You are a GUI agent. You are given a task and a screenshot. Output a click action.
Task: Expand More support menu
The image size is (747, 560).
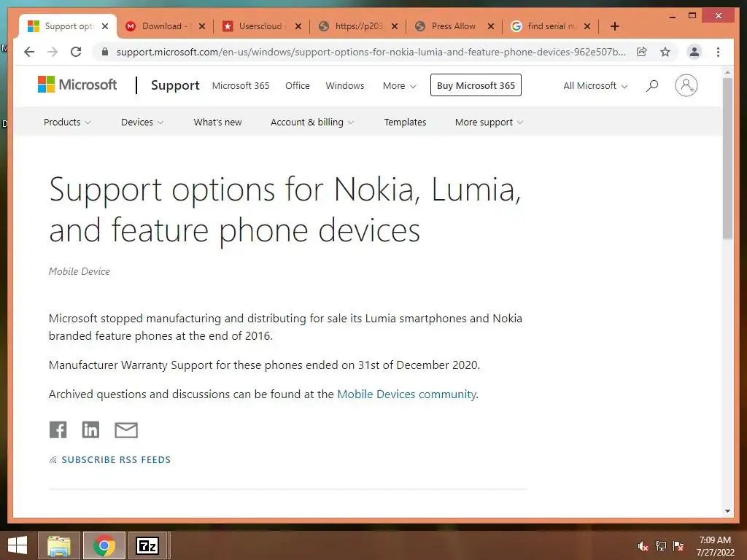(x=489, y=122)
